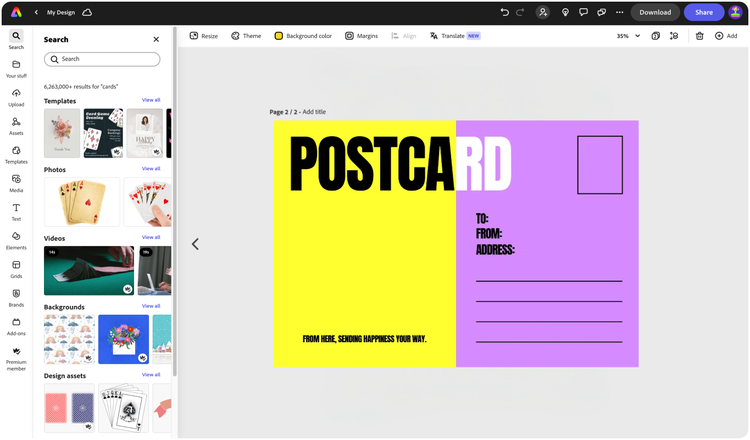Open the page layers arrange icon
750x440 pixels.
pos(674,36)
